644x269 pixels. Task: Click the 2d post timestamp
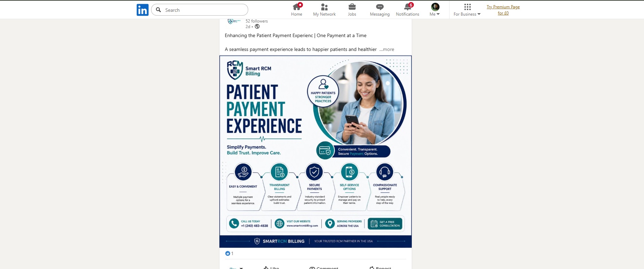point(248,27)
